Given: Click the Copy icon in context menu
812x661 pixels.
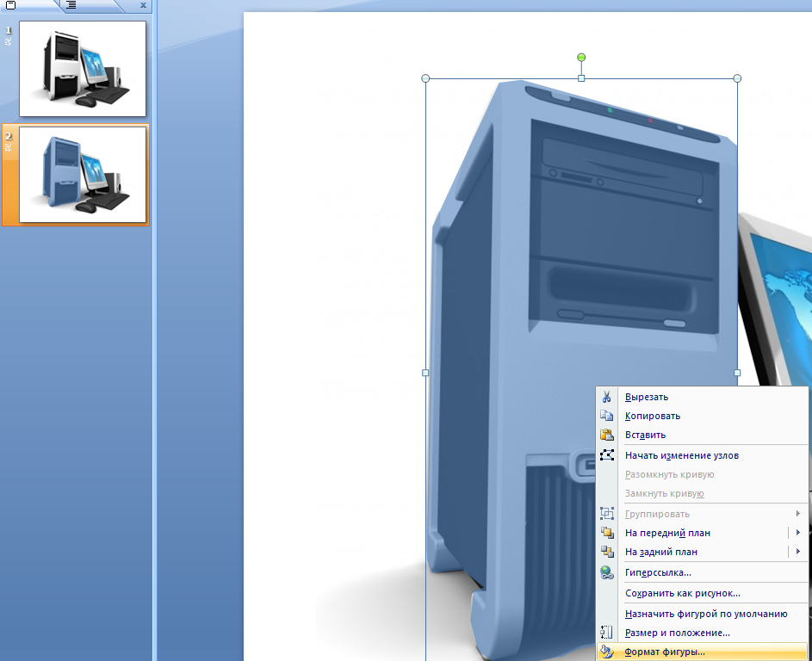Looking at the screenshot, I should point(606,416).
